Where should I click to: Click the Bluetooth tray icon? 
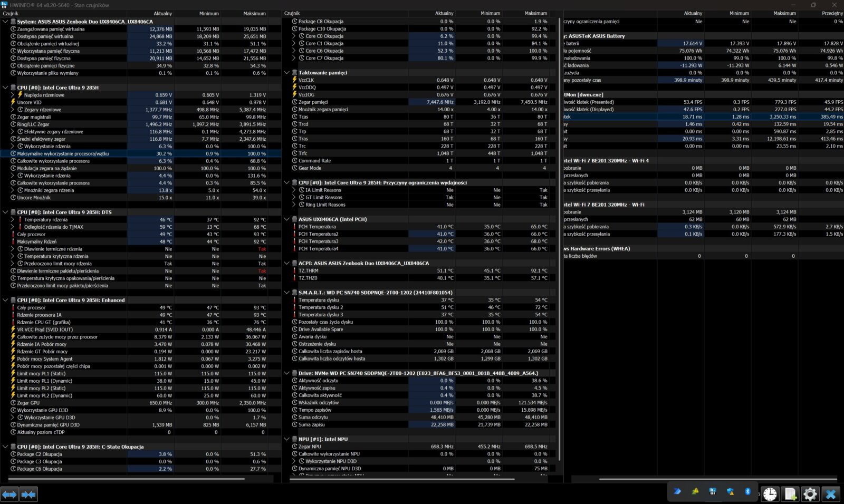[747, 491]
